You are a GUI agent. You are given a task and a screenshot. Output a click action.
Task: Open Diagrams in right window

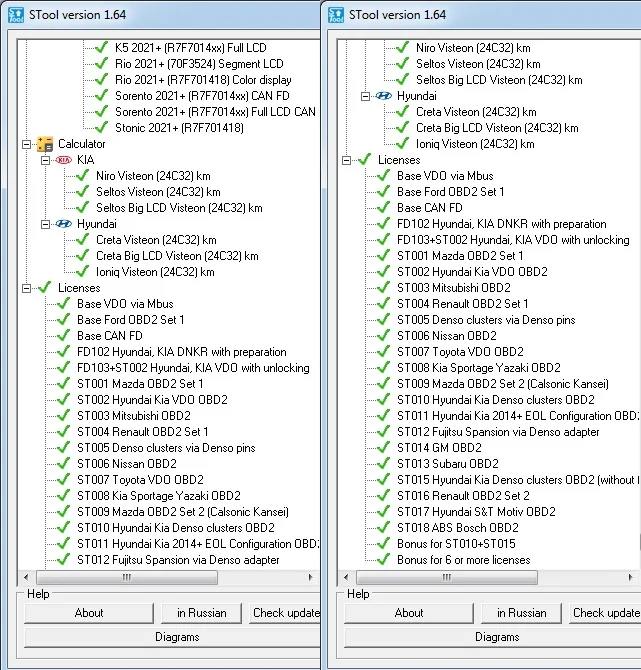493,637
